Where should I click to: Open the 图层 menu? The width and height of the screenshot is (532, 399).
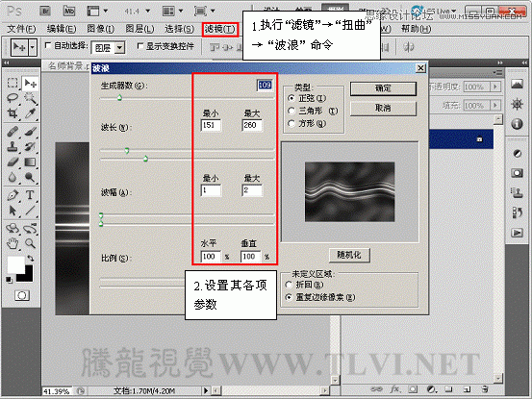[139, 29]
